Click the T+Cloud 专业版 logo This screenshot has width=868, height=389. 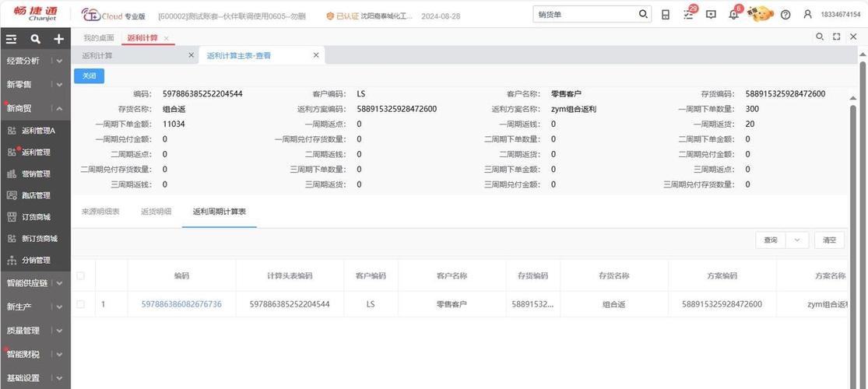(x=114, y=16)
